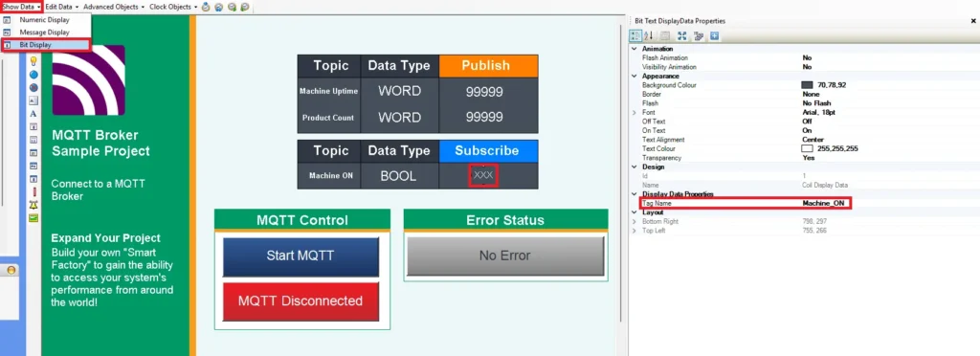
Task: Click the Transparency value Yes
Action: tap(808, 158)
